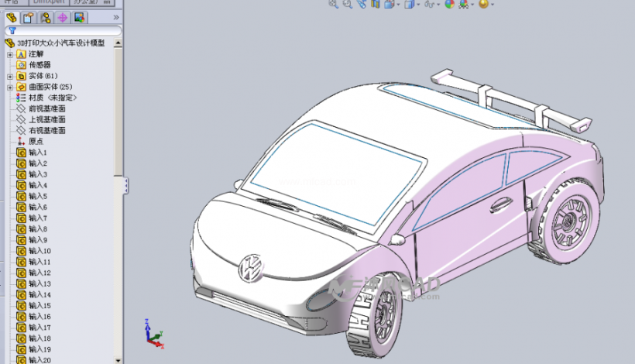Image resolution: width=635 pixels, height=364 pixels.
Task: Click the filter funnel icon
Action: click(x=12, y=30)
